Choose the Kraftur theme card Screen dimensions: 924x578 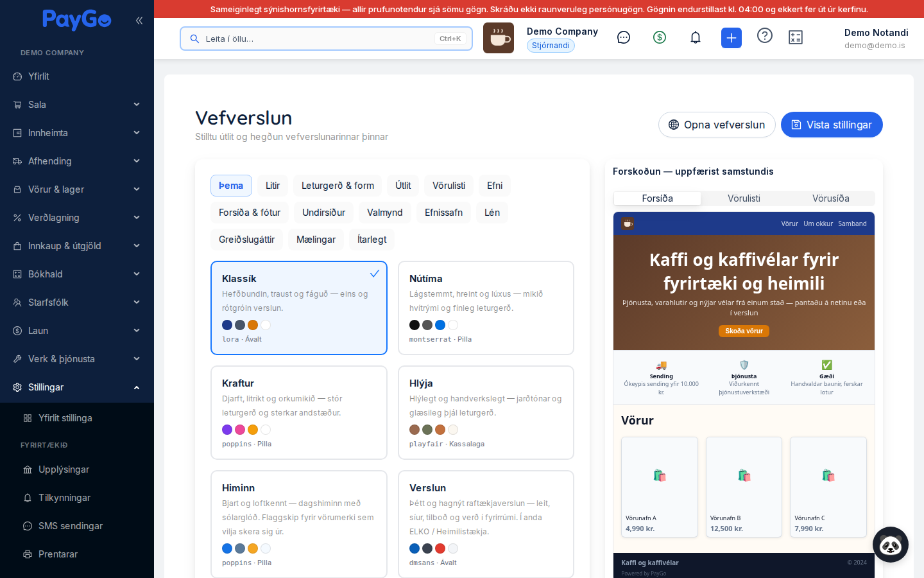click(299, 412)
